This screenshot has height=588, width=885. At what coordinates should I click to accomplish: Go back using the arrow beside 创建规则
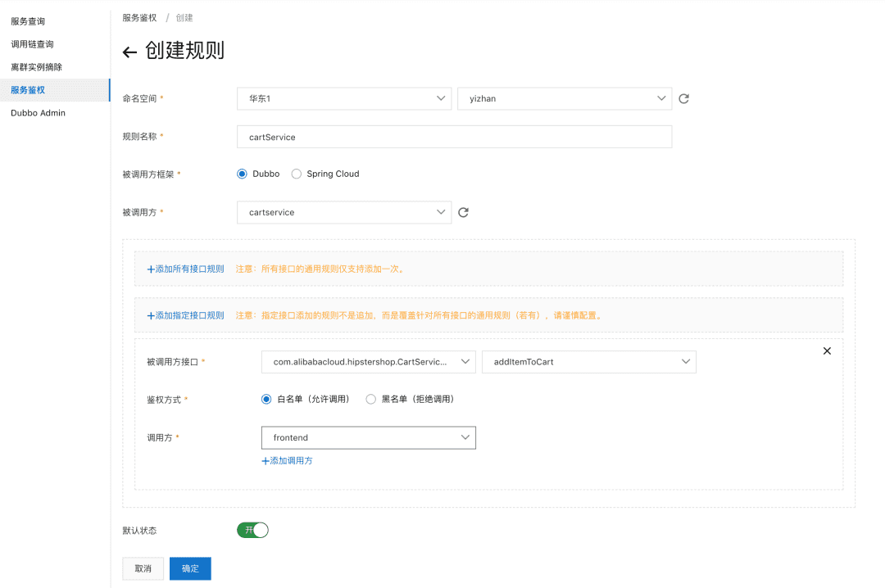tap(129, 52)
